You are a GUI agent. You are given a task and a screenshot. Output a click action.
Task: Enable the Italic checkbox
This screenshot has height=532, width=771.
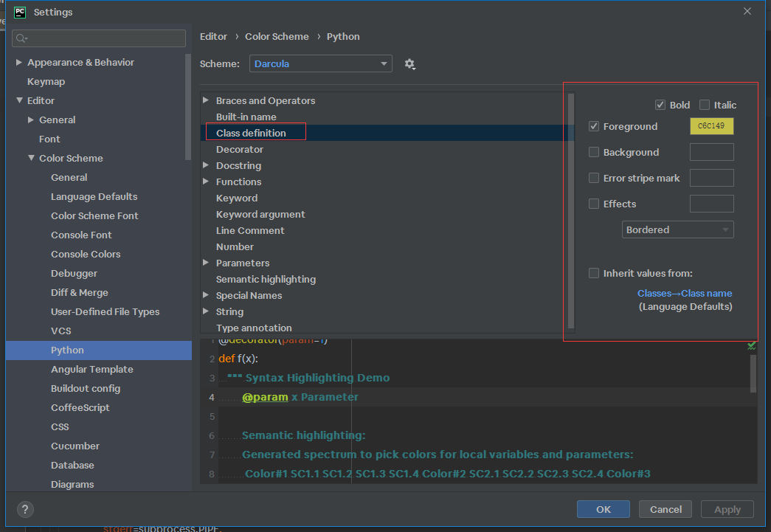click(x=705, y=105)
